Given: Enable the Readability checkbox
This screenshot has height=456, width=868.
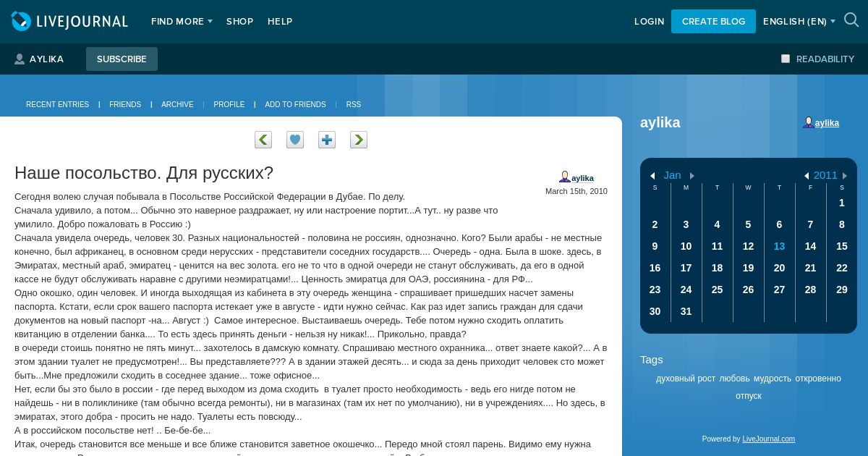Looking at the screenshot, I should (x=786, y=59).
